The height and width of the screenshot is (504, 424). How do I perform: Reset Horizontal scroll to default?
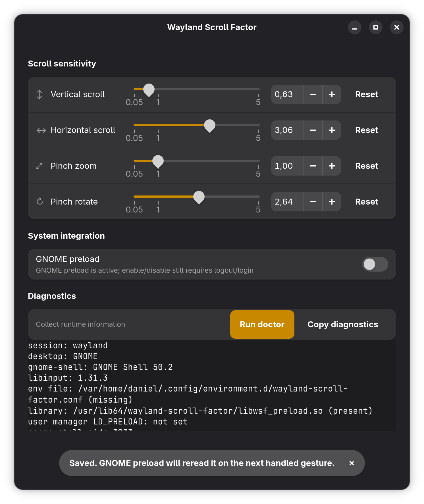(367, 130)
